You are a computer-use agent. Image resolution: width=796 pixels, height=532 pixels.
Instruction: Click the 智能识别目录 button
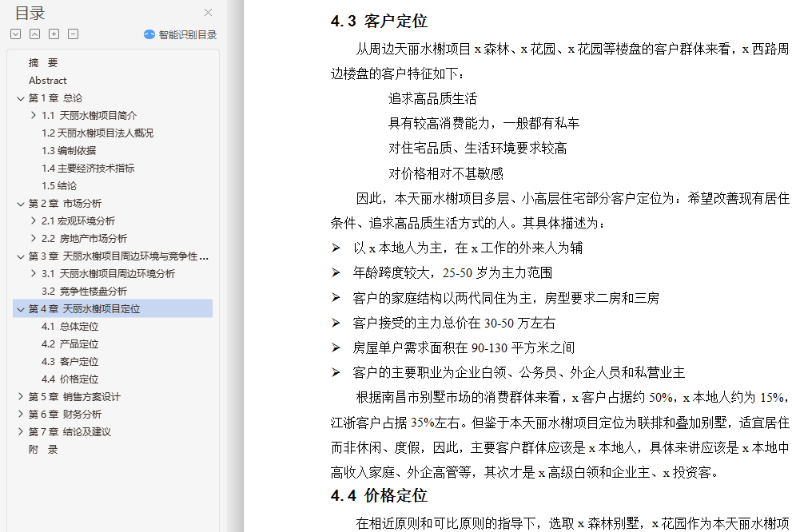point(180,34)
